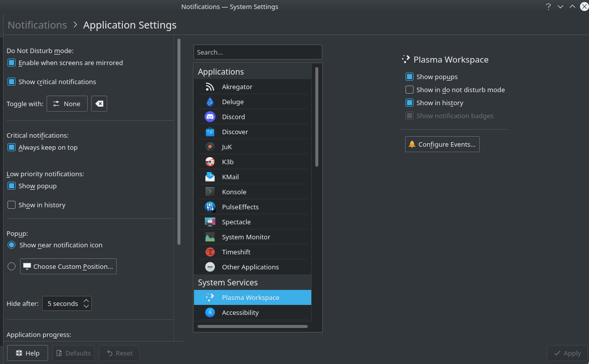Select Other Applications entry
589x364 pixels.
(x=253, y=267)
